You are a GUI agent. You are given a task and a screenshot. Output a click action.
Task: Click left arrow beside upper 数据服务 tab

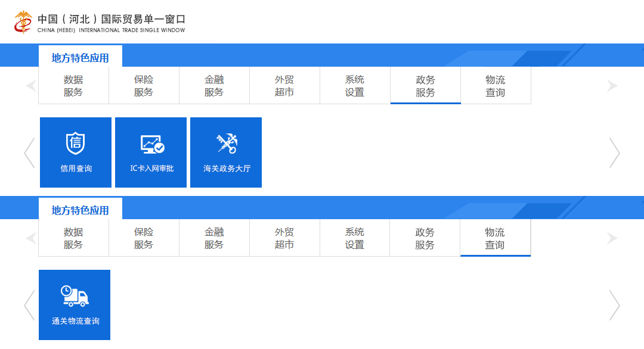pos(31,86)
